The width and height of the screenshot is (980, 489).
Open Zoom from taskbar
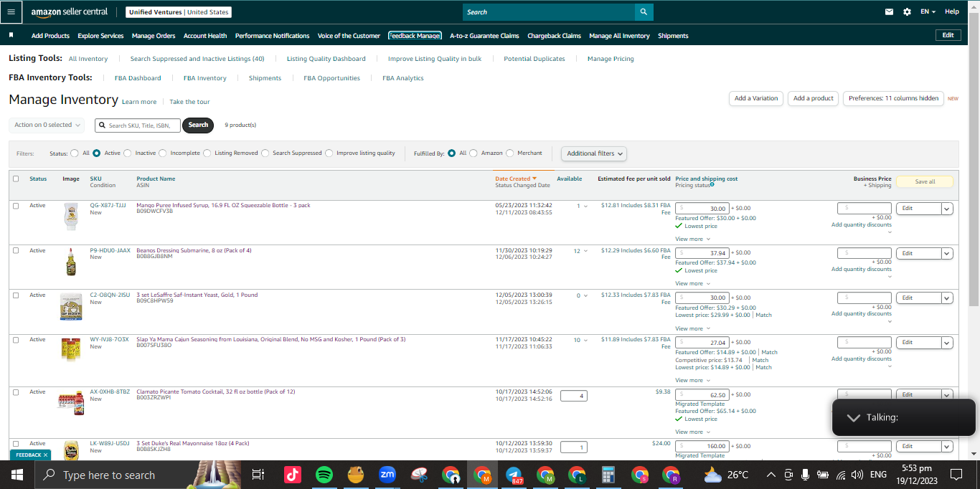[x=387, y=475]
